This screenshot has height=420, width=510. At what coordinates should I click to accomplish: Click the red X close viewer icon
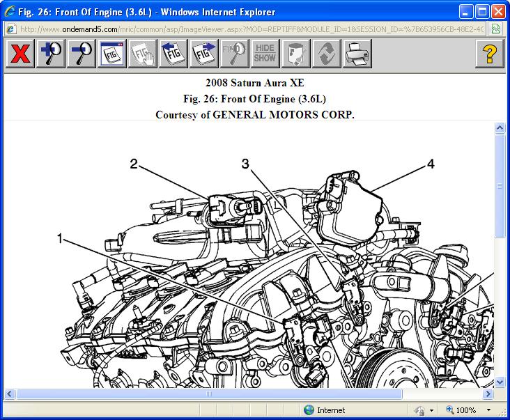coord(20,54)
